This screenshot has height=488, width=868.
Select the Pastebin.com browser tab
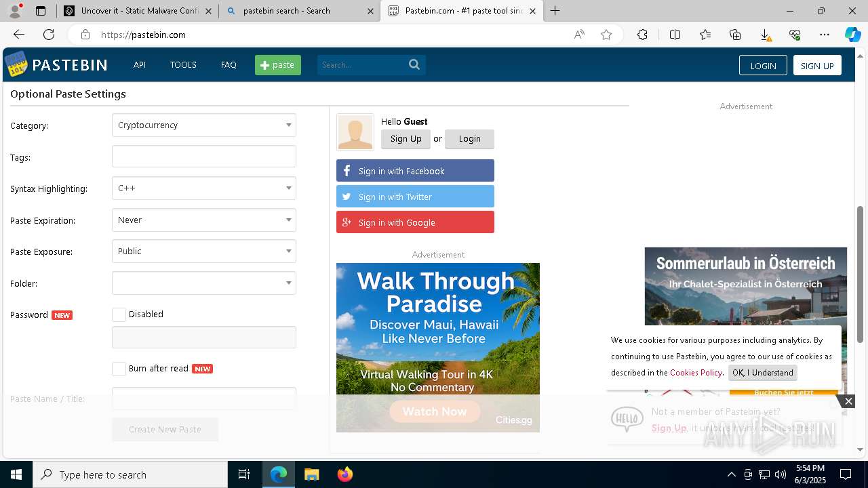coord(462,11)
